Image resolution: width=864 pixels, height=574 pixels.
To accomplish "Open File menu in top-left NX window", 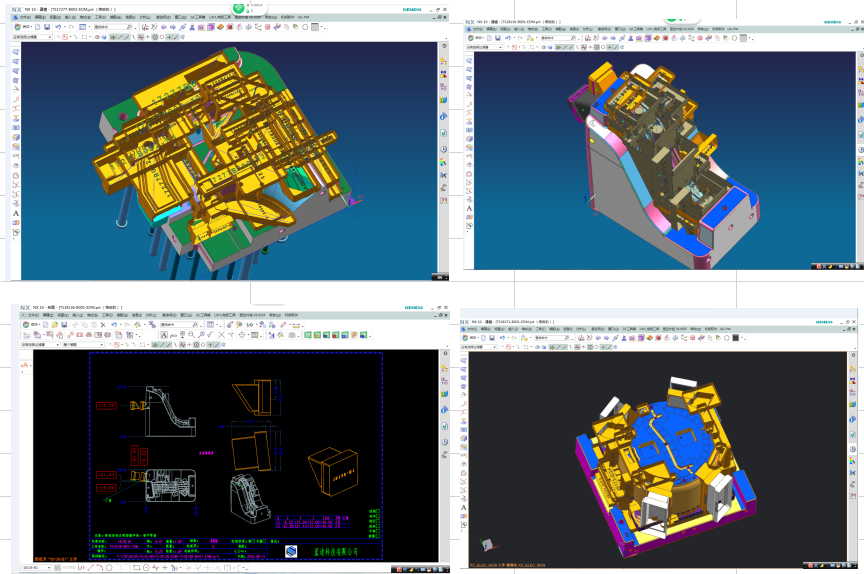I will pyautogui.click(x=24, y=17).
